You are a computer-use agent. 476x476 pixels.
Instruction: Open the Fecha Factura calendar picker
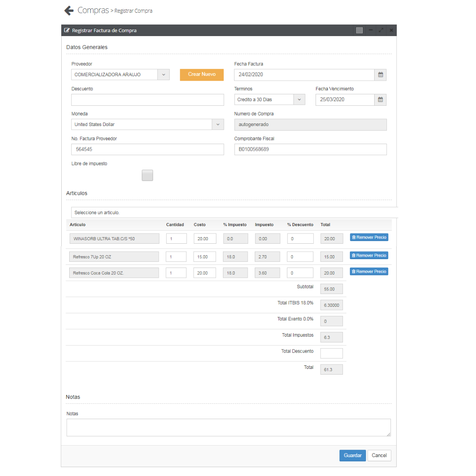380,75
